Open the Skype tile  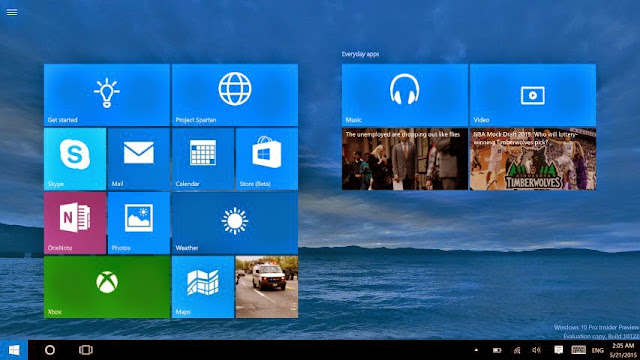pyautogui.click(x=75, y=159)
